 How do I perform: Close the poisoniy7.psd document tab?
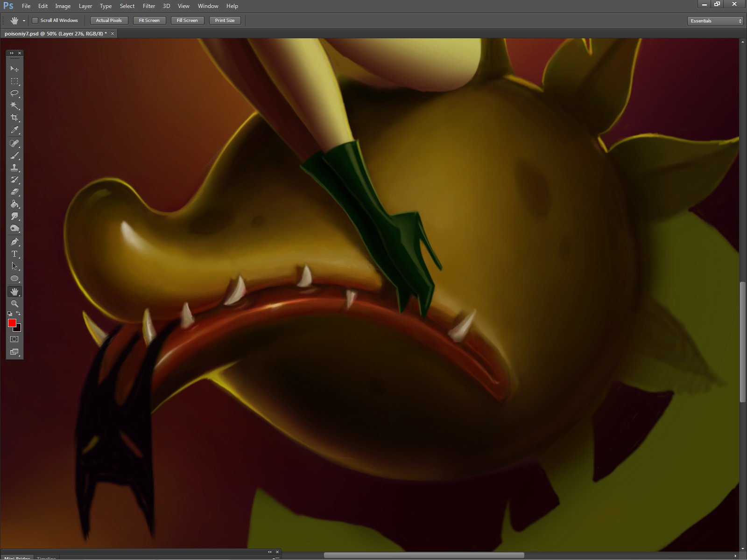pos(113,34)
